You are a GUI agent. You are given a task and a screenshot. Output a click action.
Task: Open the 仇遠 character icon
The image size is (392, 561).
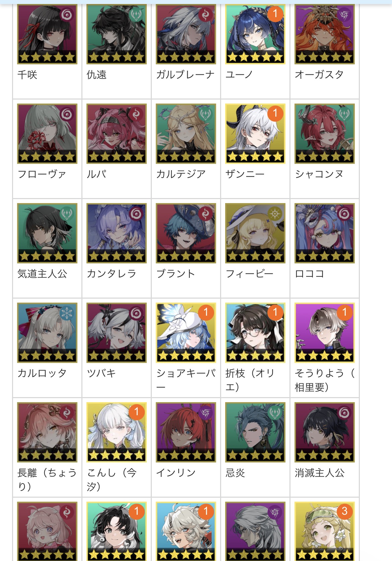(117, 34)
